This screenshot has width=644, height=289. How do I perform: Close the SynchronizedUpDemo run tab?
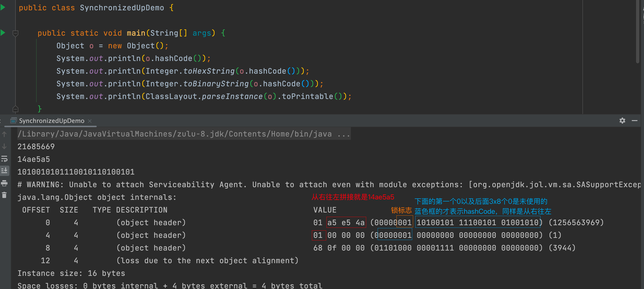tap(90, 121)
